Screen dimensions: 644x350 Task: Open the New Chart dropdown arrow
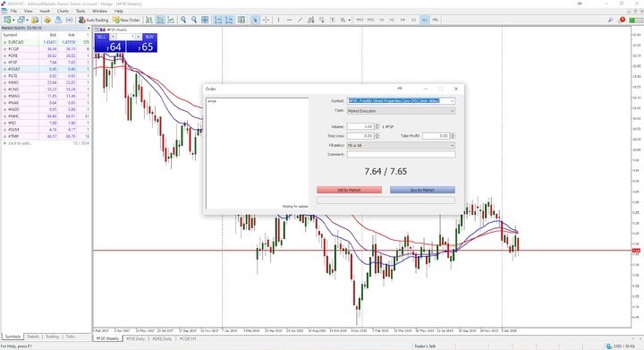[13, 20]
